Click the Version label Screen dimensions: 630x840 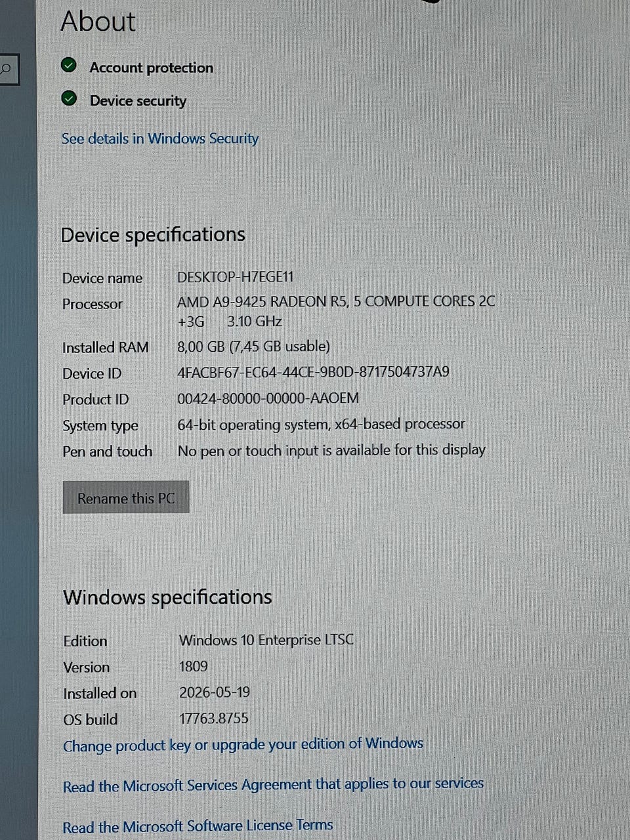pyautogui.click(x=87, y=667)
